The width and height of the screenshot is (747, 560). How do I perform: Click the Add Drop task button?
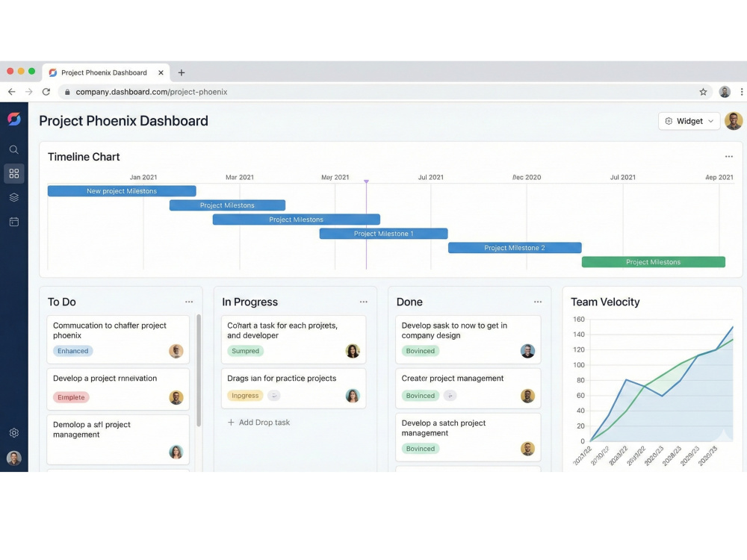pos(258,423)
